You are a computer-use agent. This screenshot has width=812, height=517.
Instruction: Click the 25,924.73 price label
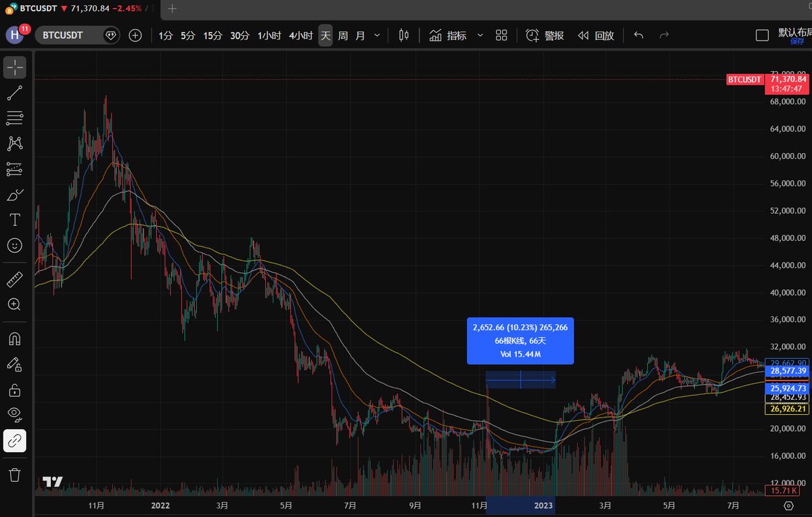click(x=788, y=388)
